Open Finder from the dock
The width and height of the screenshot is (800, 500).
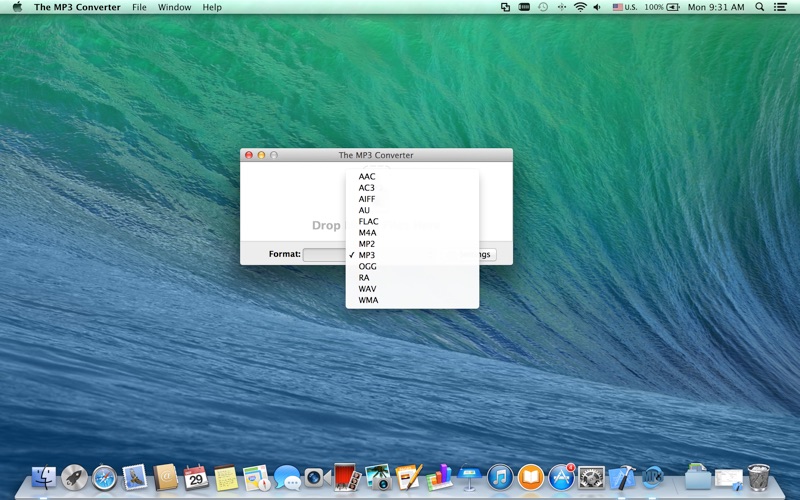[45, 478]
